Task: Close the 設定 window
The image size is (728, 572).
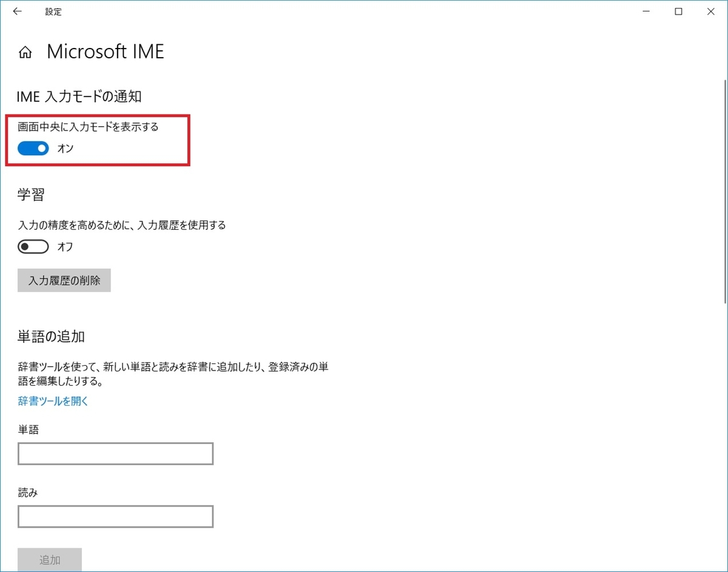Action: click(x=711, y=12)
